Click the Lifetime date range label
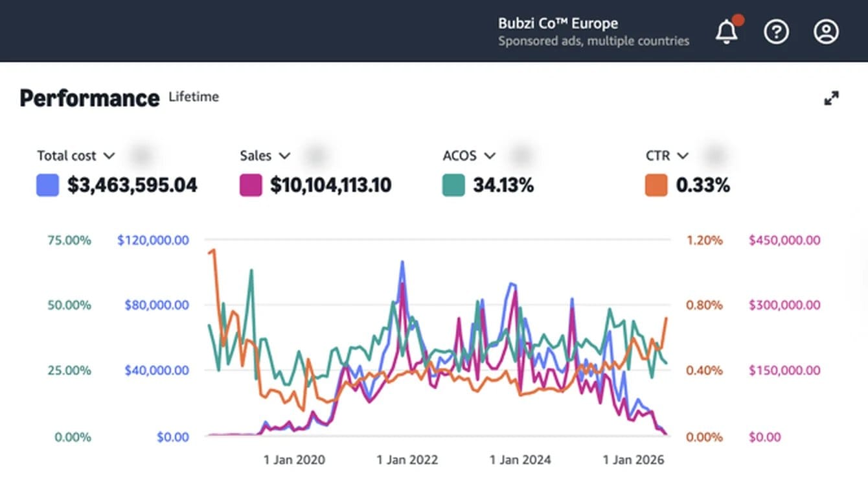 (x=194, y=97)
